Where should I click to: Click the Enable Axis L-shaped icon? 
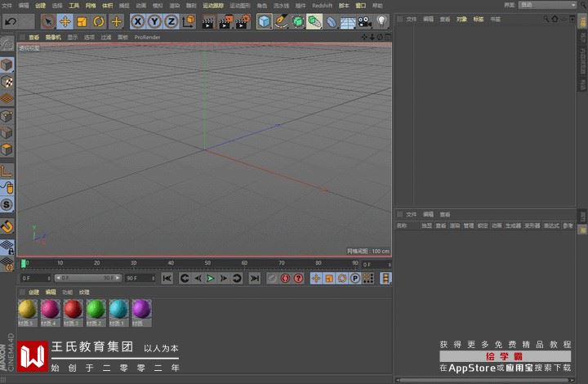(7, 171)
